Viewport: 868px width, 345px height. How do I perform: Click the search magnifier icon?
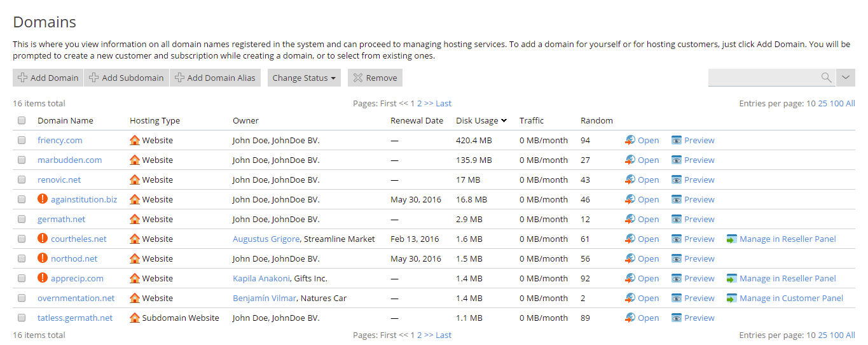point(826,78)
